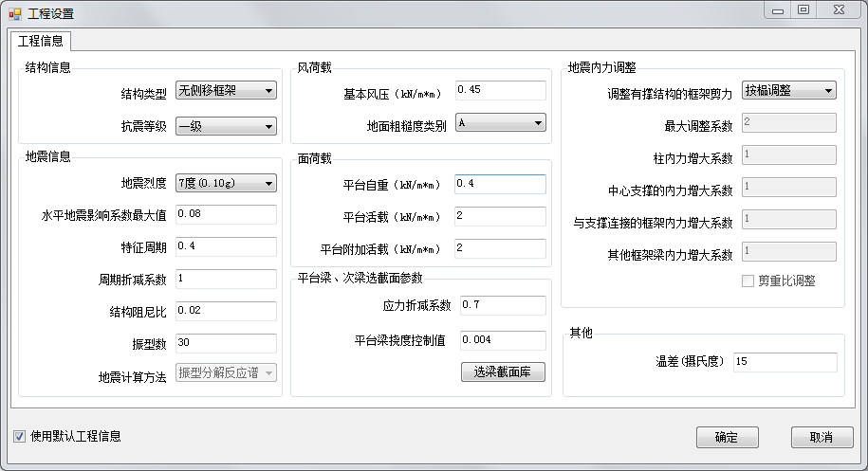Expand the 地面粗糙度类别 dropdown
Screen dimensions: 868x471
(x=500, y=123)
